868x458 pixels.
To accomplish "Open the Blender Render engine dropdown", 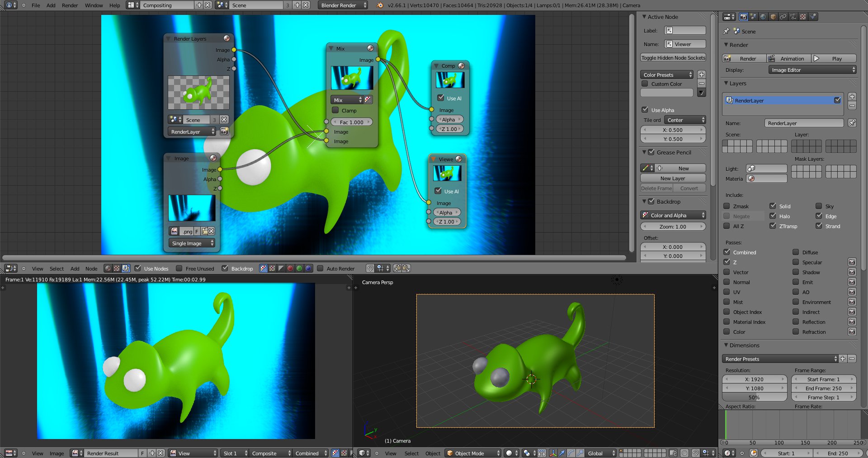I will click(x=343, y=5).
